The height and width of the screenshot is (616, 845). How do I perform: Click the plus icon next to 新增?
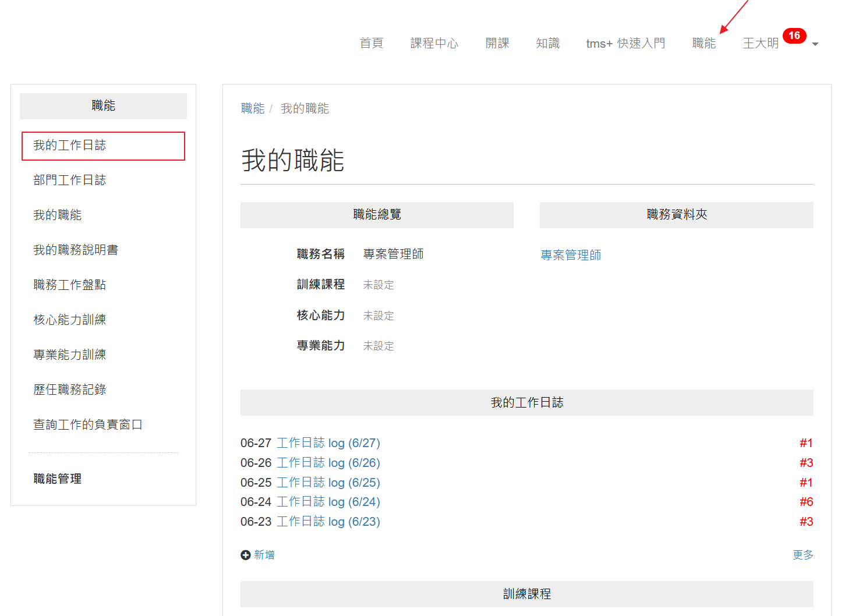246,555
